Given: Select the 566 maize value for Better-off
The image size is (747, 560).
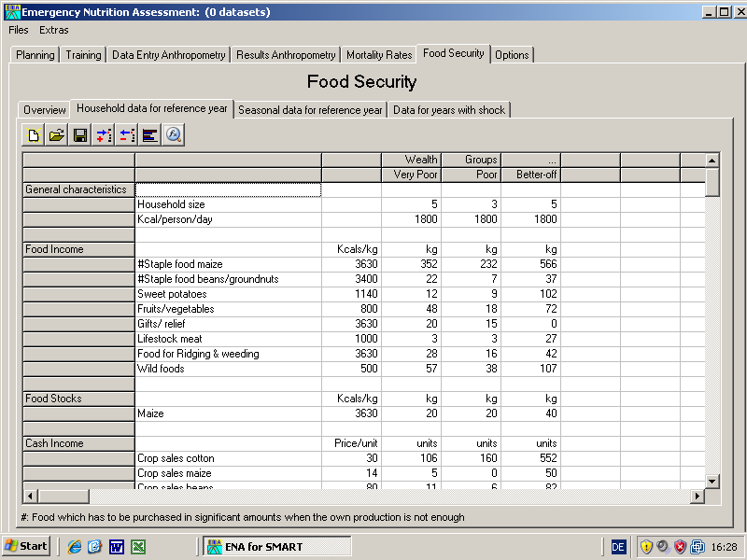Looking at the screenshot, I should click(530, 264).
